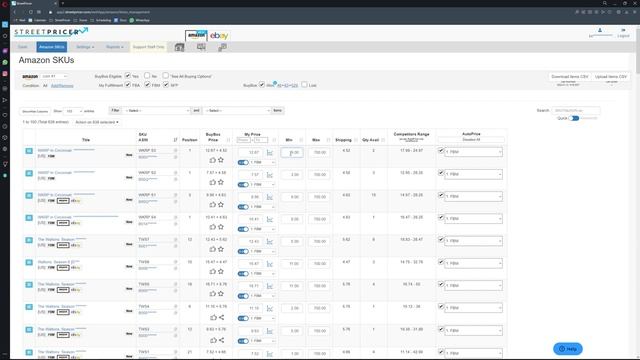This screenshot has width=640, height=360.
Task: Open AutoPrice rule dropdown for WARP S3
Action: (473, 152)
